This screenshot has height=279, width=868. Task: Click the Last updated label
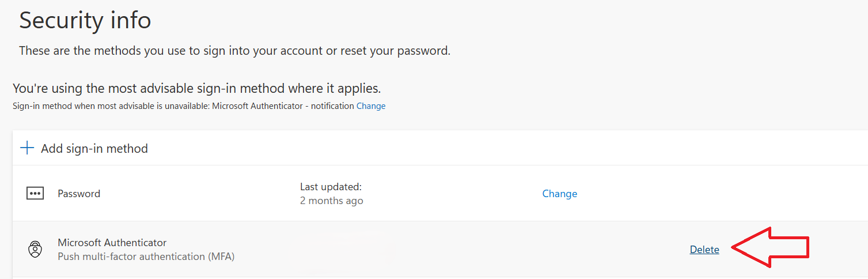click(x=330, y=187)
